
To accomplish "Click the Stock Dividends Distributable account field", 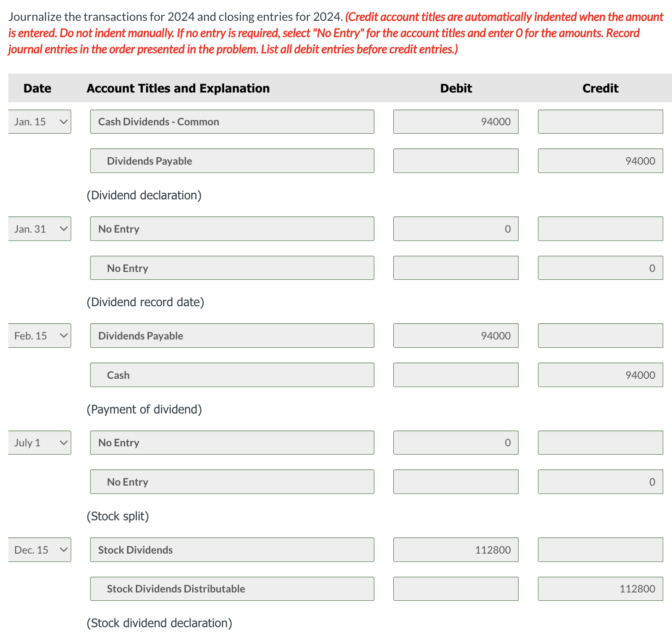I will 232,589.
